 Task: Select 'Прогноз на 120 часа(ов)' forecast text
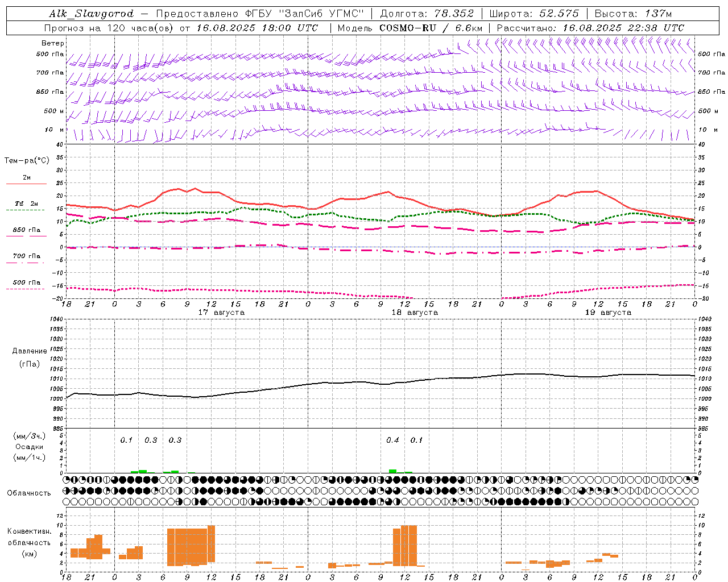tap(110, 28)
